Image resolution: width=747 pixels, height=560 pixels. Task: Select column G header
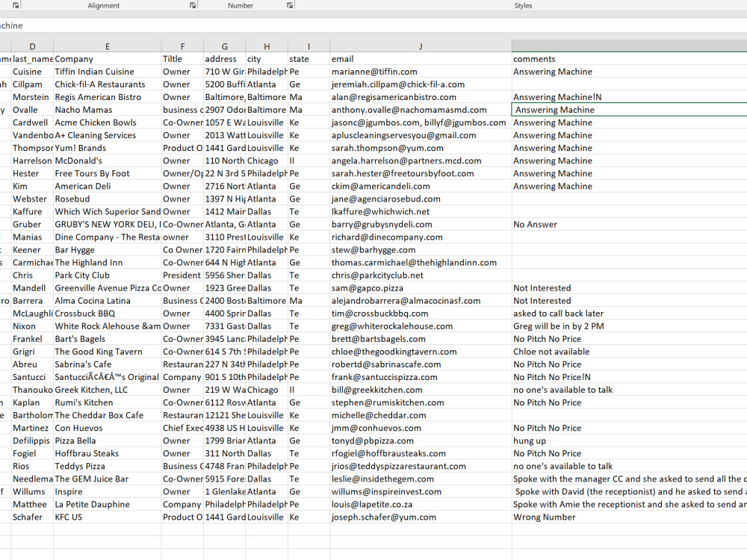[224, 46]
